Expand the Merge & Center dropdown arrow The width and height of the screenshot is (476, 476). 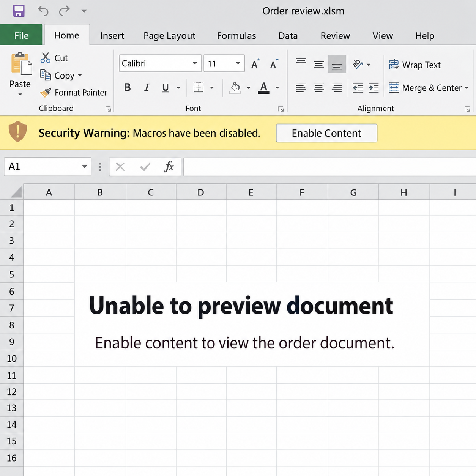coord(467,88)
